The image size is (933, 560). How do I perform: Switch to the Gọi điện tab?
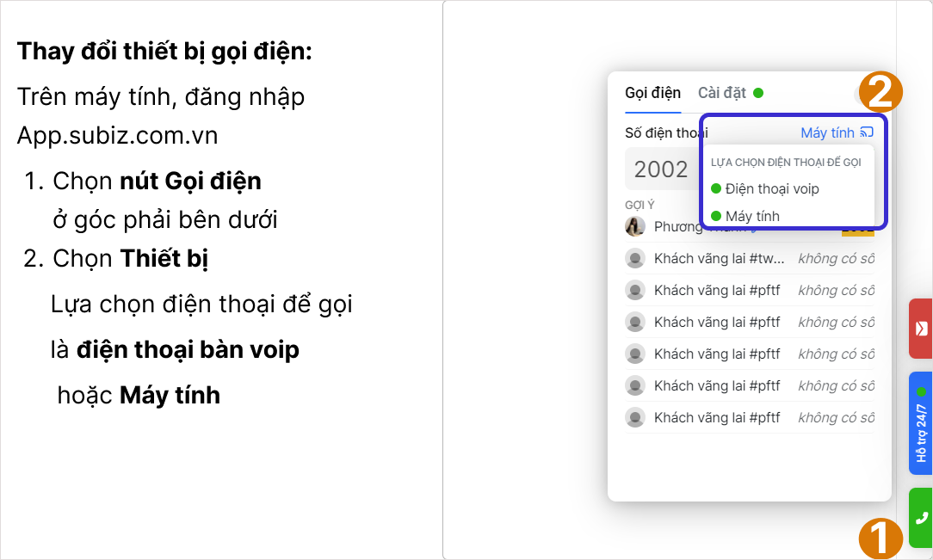(x=652, y=93)
